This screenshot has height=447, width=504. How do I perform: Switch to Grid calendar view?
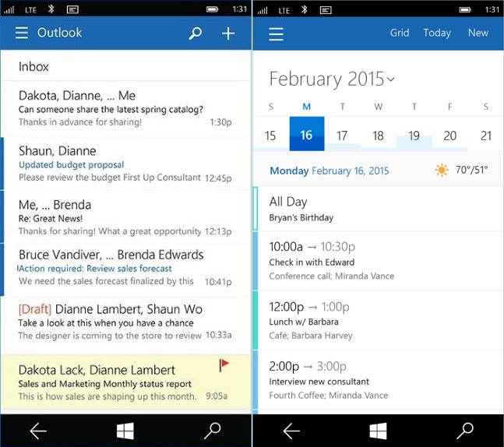[400, 33]
